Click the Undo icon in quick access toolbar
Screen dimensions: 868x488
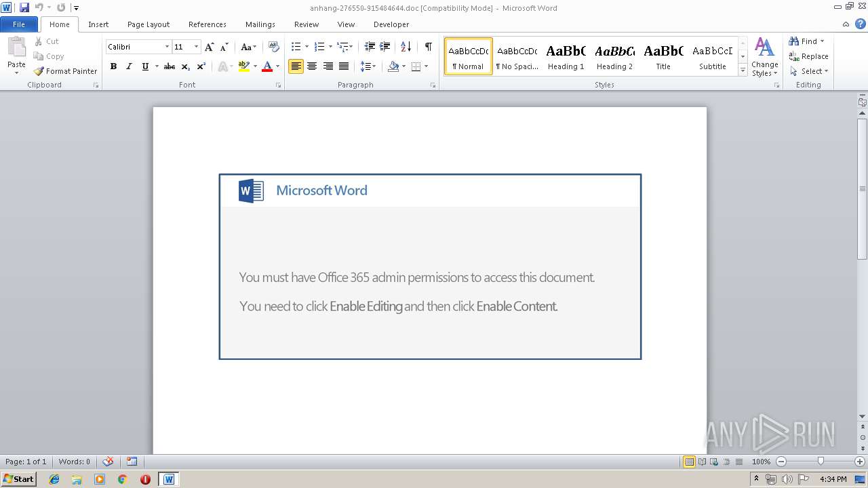39,7
